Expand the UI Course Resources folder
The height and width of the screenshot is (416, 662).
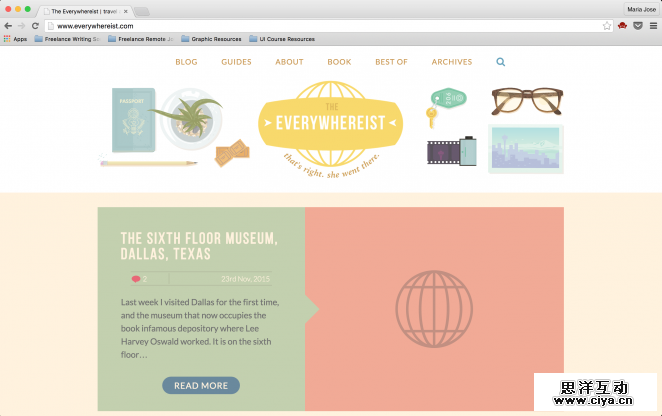click(x=282, y=39)
